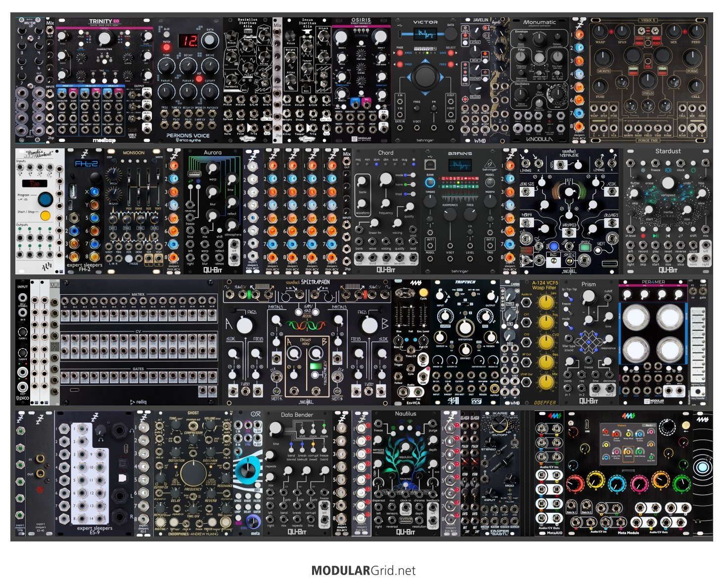This screenshot has width=728, height=581.
Task: Click the DATA knob on Victor
Action: [x=451, y=34]
